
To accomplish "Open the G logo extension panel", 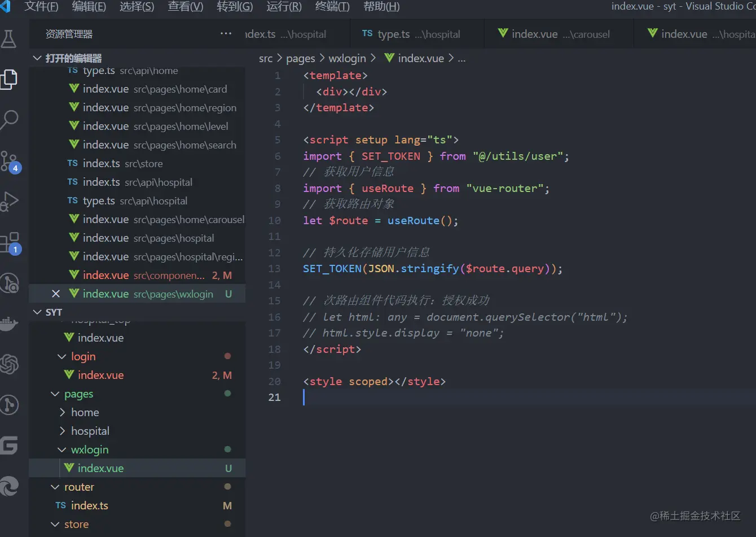I will [9, 446].
